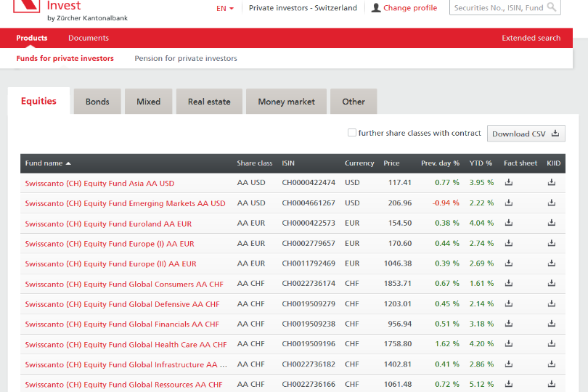Switch to the Bonds tab

[x=97, y=102]
